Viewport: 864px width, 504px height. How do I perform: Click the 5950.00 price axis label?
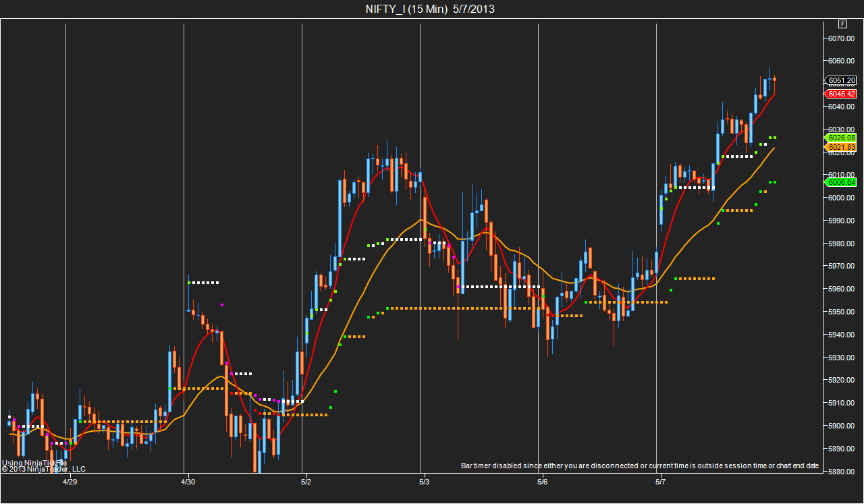(x=842, y=312)
